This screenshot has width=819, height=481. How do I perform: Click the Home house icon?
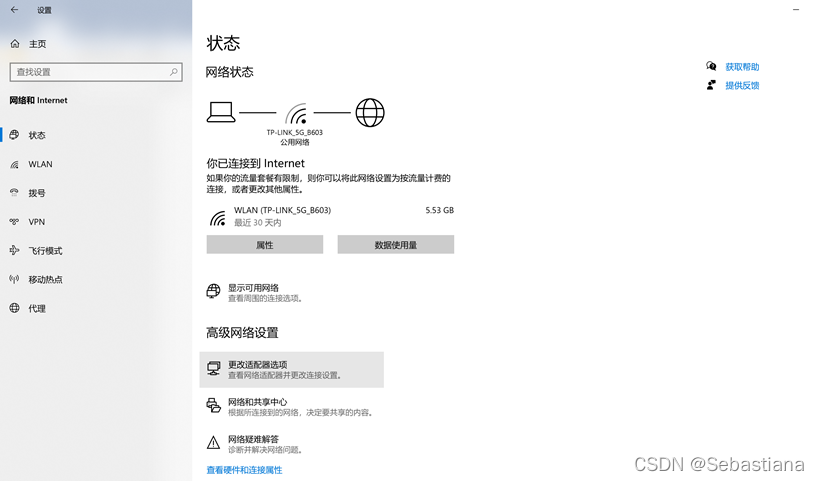pos(15,44)
